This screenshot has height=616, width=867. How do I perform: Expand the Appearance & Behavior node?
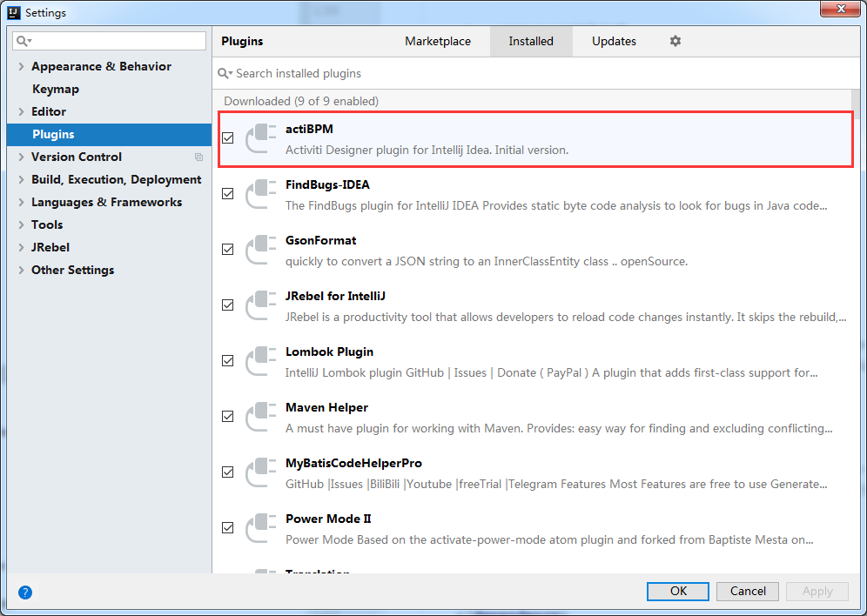pos(21,66)
